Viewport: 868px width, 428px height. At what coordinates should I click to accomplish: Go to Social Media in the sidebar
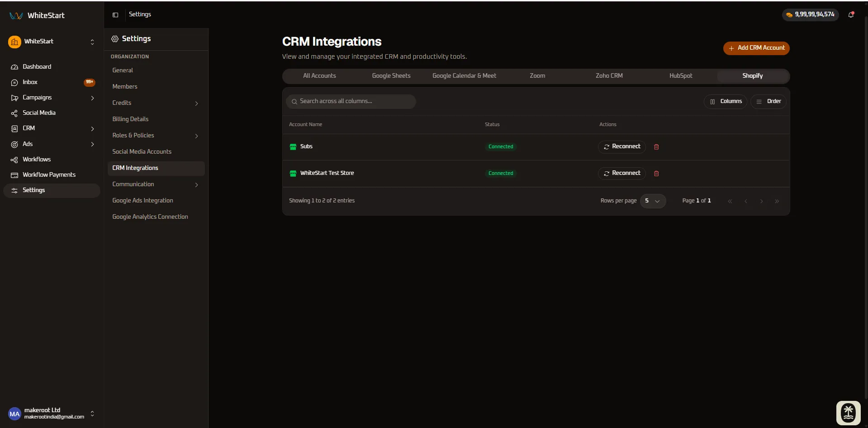pos(52,113)
